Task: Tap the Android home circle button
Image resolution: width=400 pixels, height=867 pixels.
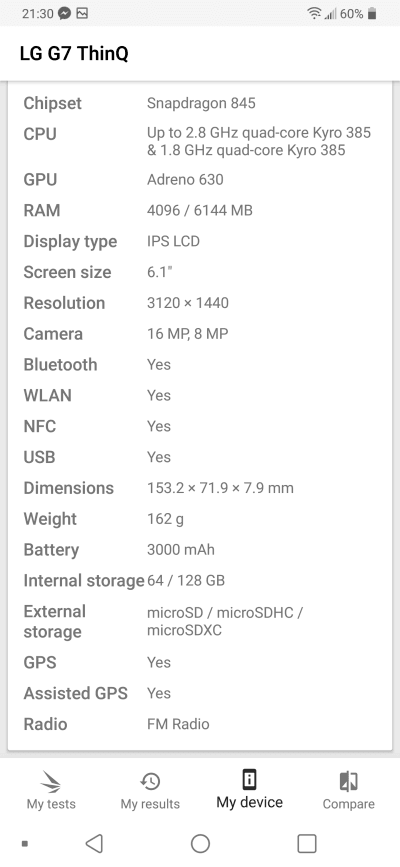Action: 200,844
